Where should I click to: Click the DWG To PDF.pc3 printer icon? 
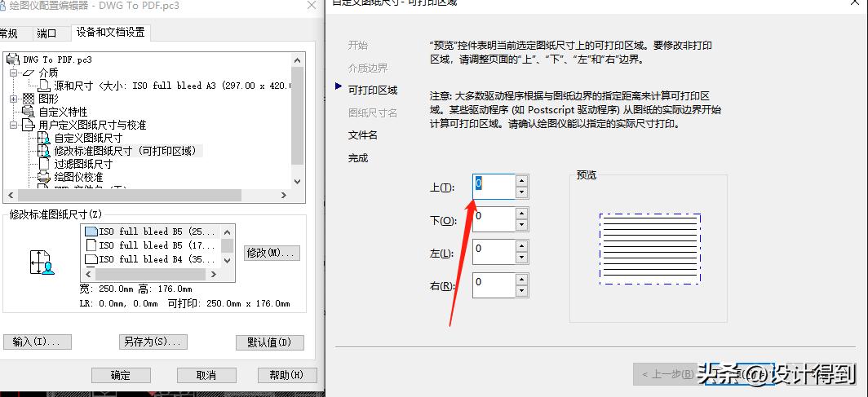point(13,60)
